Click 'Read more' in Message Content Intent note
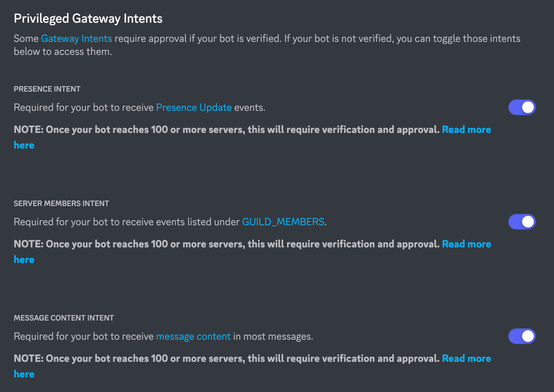 pyautogui.click(x=466, y=358)
